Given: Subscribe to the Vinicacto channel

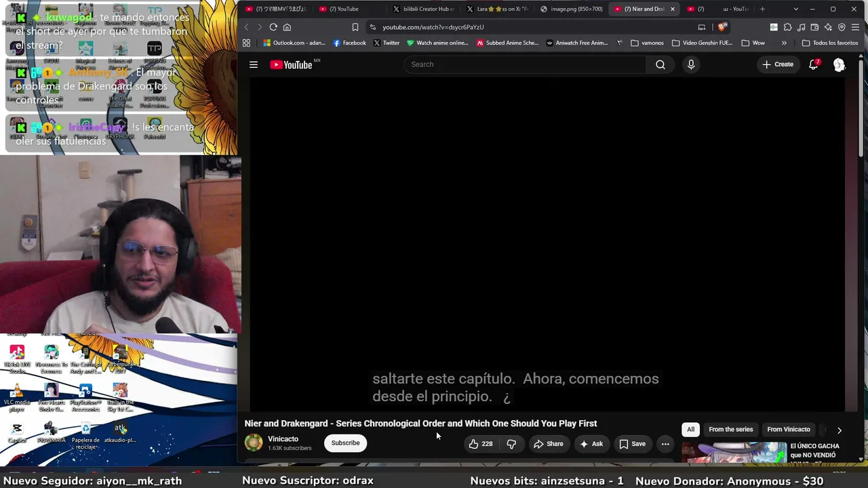Looking at the screenshot, I should (x=345, y=443).
